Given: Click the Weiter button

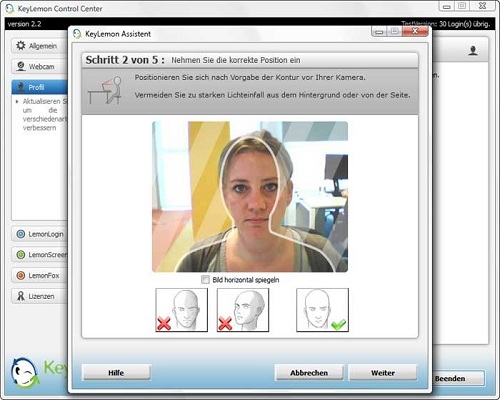Looking at the screenshot, I should coord(383,373).
